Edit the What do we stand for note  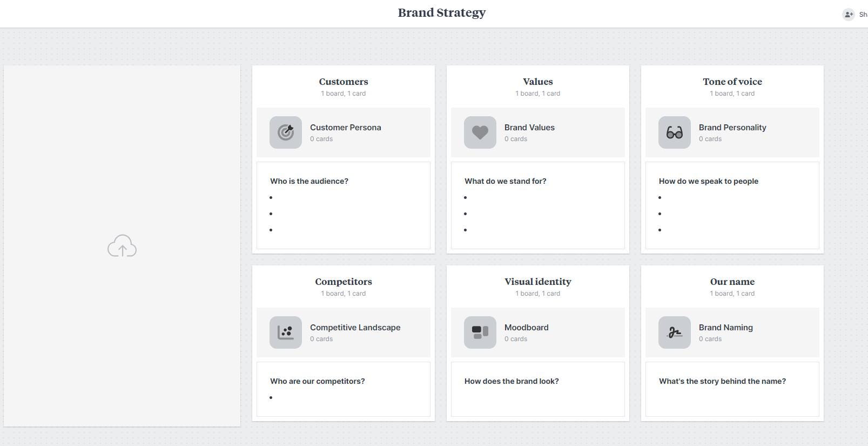(x=538, y=205)
